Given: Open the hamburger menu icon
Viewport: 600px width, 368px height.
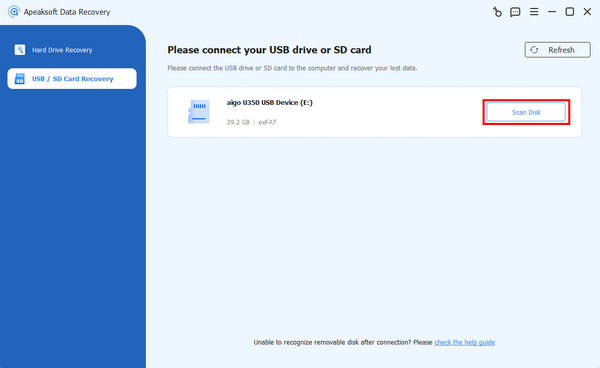Looking at the screenshot, I should click(534, 12).
